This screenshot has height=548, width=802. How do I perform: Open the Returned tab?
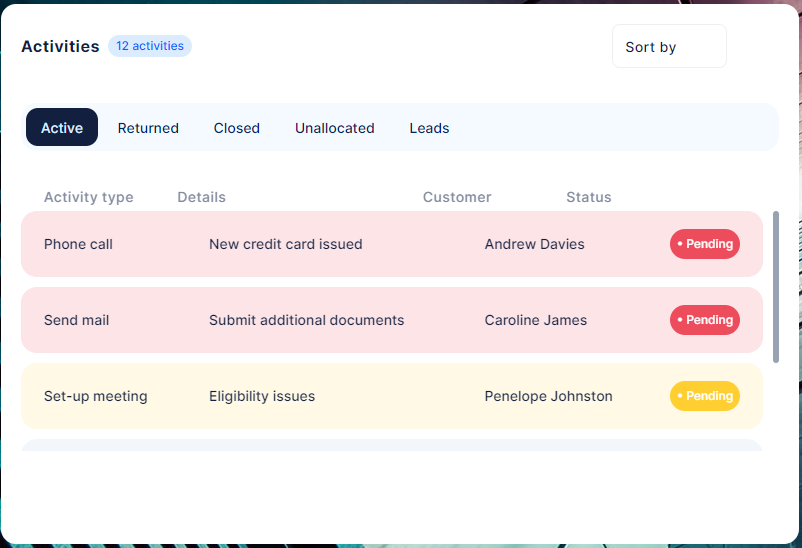pyautogui.click(x=148, y=128)
